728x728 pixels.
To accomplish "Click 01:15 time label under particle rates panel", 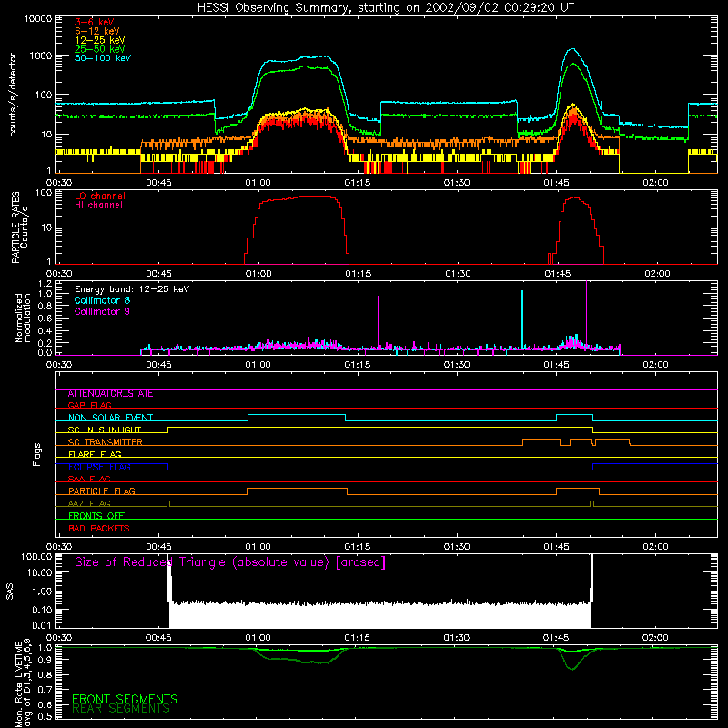I will pyautogui.click(x=358, y=274).
